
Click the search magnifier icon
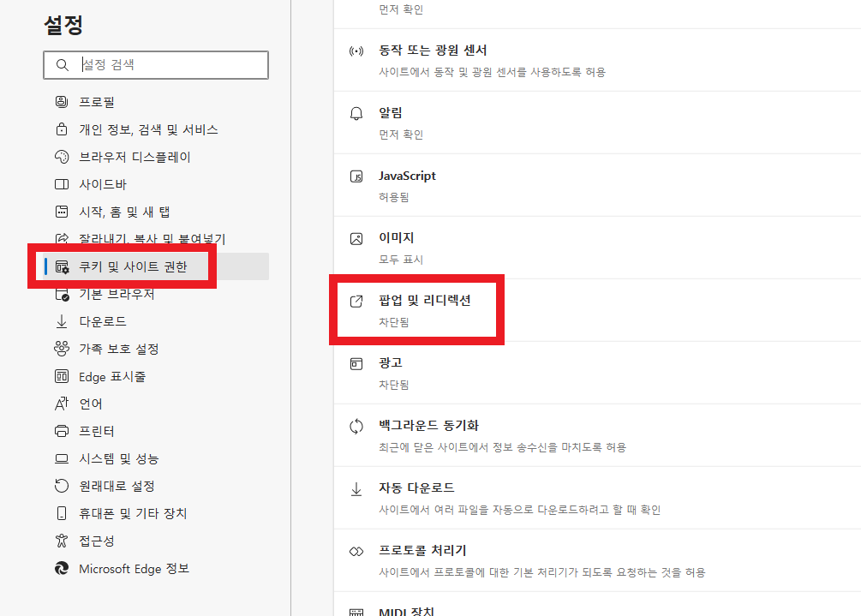tap(62, 64)
